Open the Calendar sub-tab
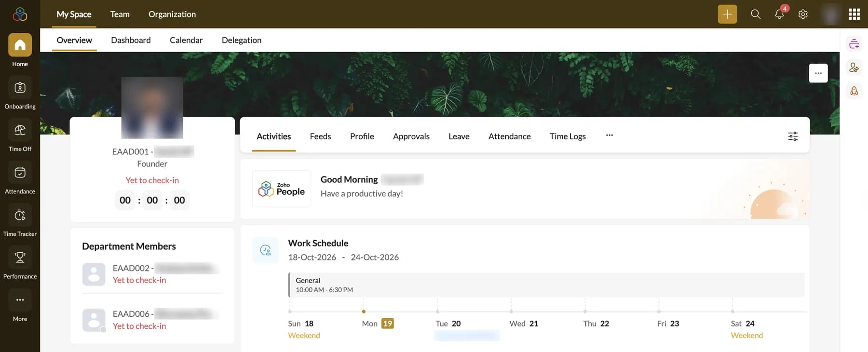This screenshot has width=868, height=352. click(x=186, y=40)
